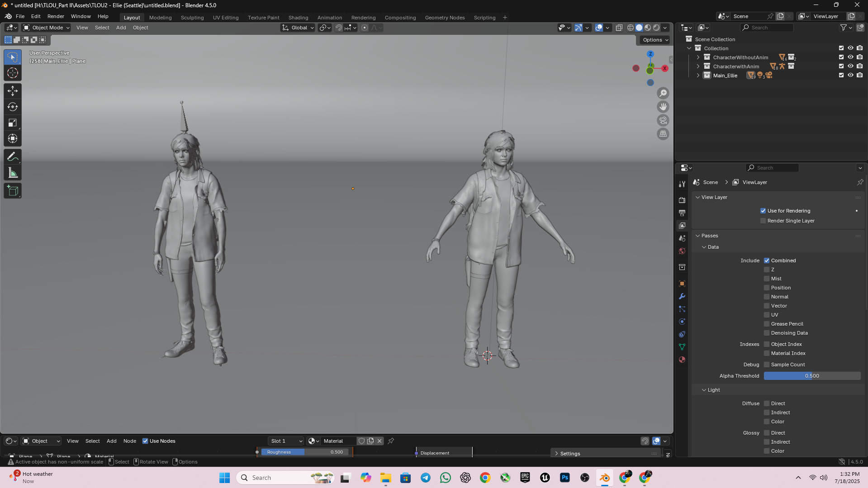The image size is (868, 488).
Task: Enable Denoising Data checkbox
Action: click(767, 333)
